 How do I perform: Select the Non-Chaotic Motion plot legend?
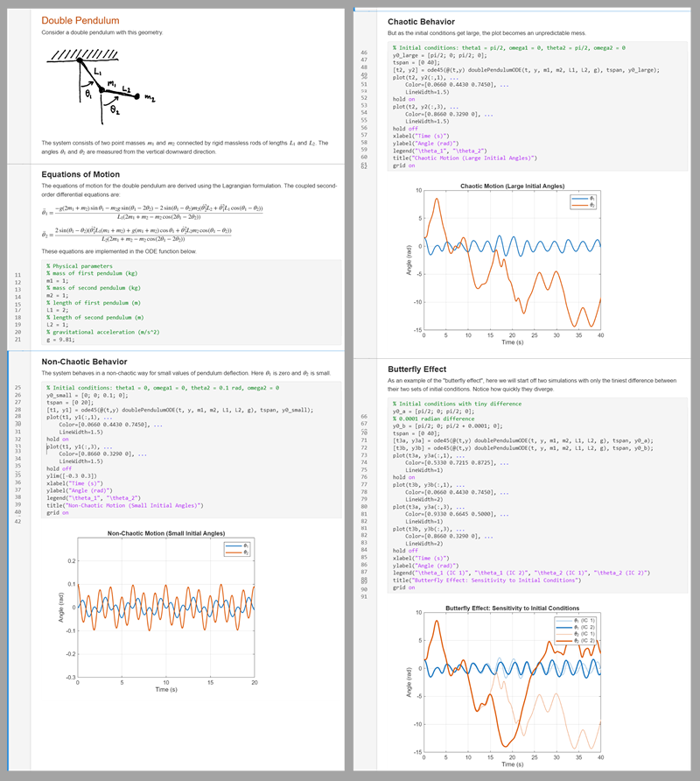coord(237,549)
